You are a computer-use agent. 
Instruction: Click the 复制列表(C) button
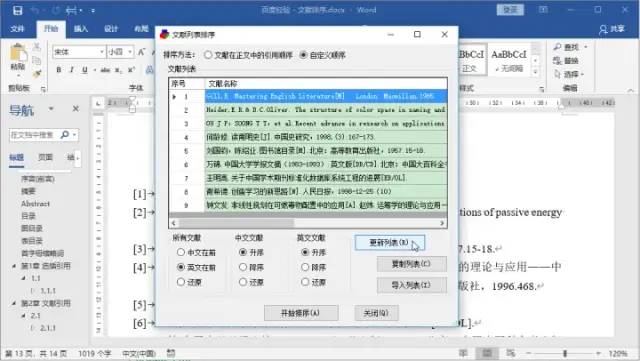[411, 264]
